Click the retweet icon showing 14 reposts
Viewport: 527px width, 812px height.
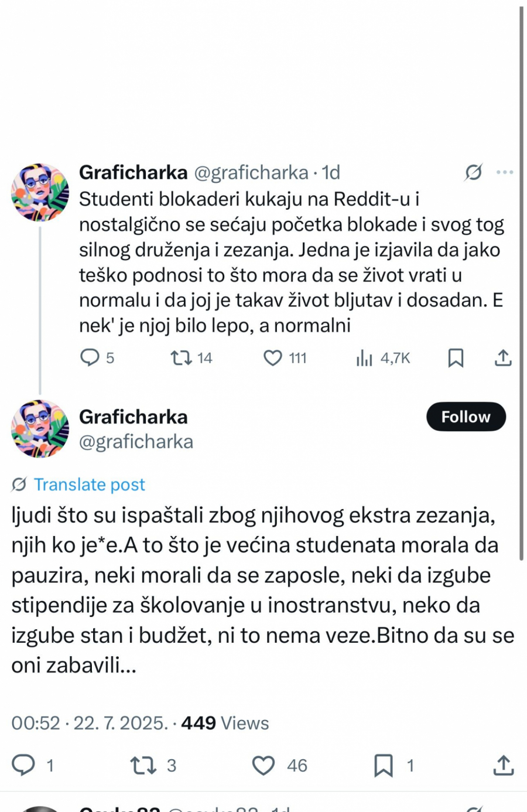coord(183,358)
